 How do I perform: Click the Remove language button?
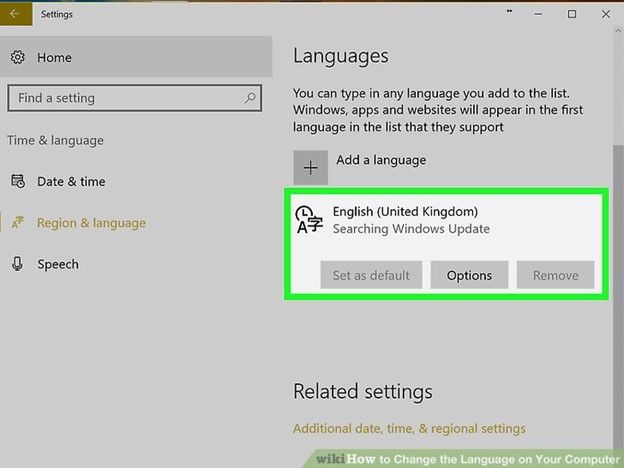[x=556, y=275]
